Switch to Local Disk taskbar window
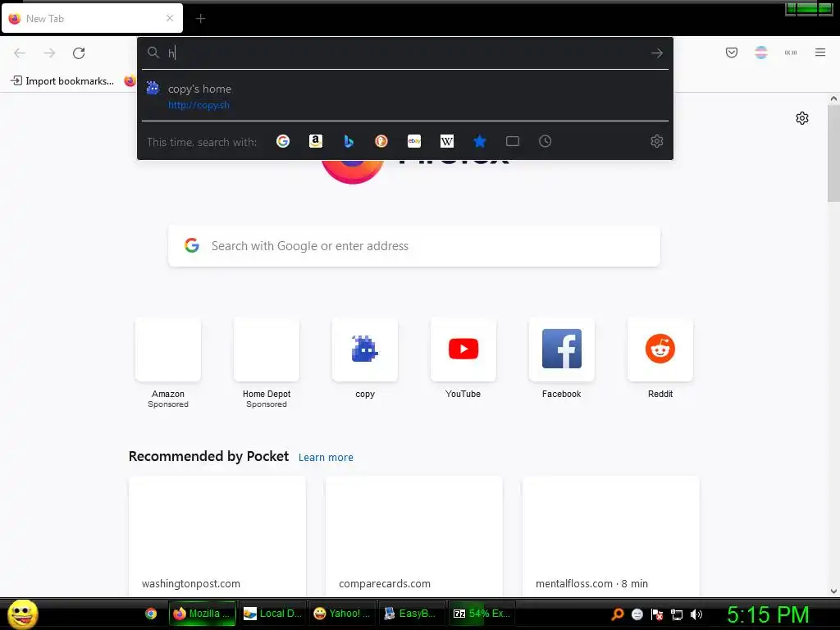Viewport: 840px width, 630px height. pyautogui.click(x=272, y=614)
